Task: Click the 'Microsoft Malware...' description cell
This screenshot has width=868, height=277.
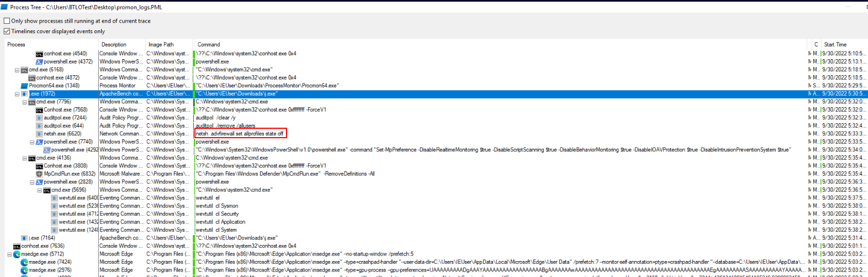Action: (x=121, y=174)
